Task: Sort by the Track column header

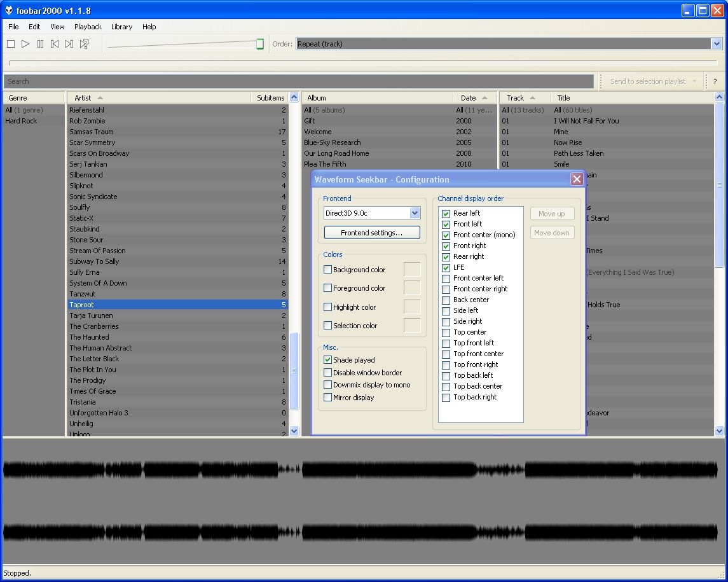Action: click(525, 97)
